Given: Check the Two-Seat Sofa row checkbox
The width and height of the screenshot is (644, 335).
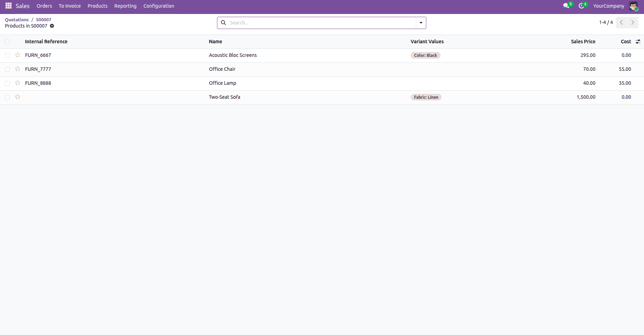Looking at the screenshot, I should coord(7,97).
